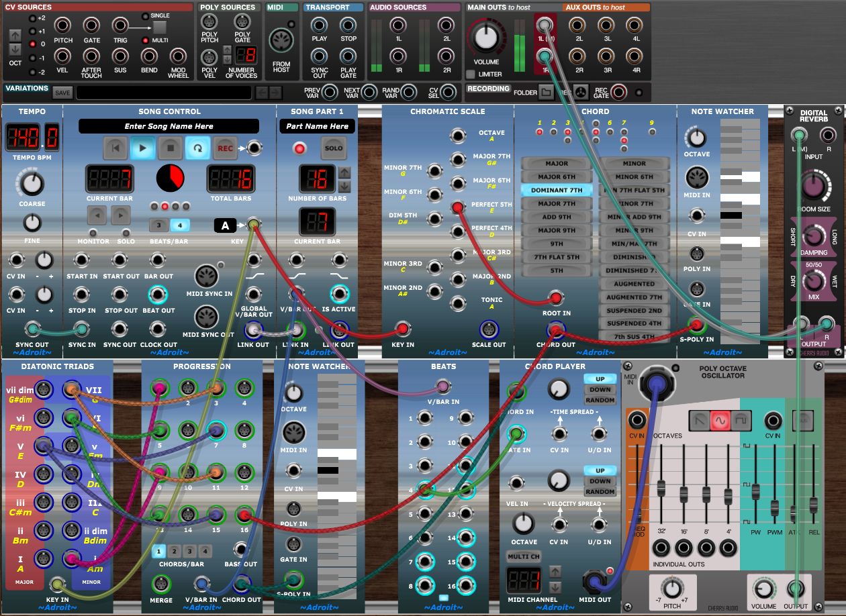846x616 pixels.
Task: Decrease Number of Bars with down arrow
Action: coord(344,187)
